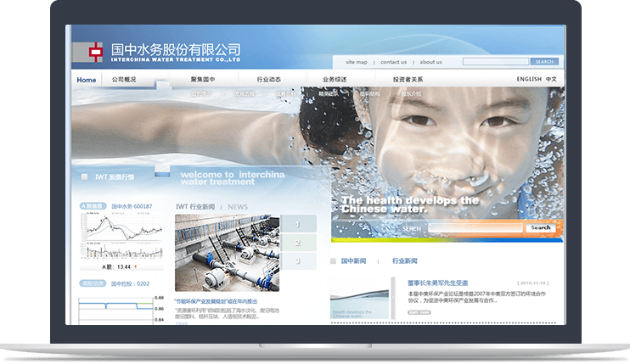Go to the about us page
The height and width of the screenshot is (364, 630).
pyautogui.click(x=430, y=62)
